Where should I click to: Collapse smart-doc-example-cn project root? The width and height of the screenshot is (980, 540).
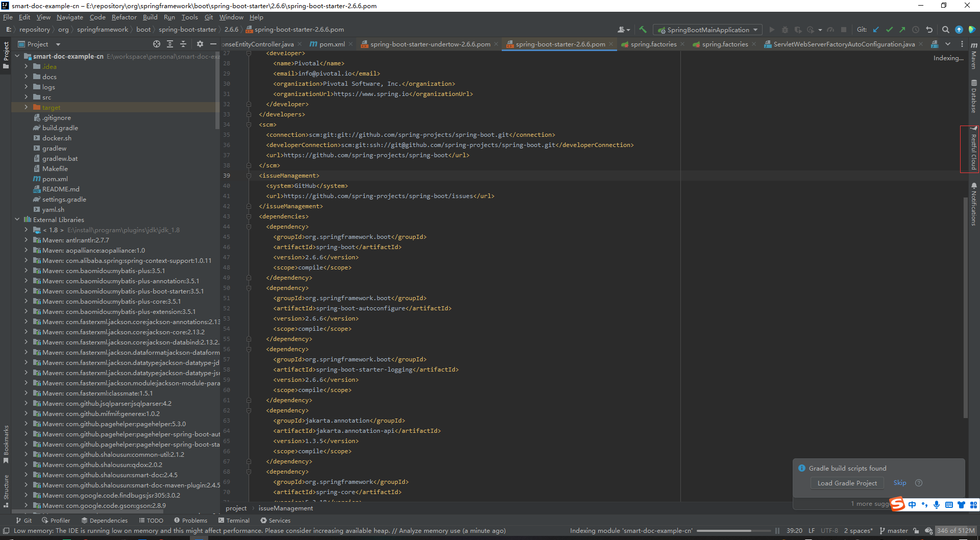(x=17, y=56)
